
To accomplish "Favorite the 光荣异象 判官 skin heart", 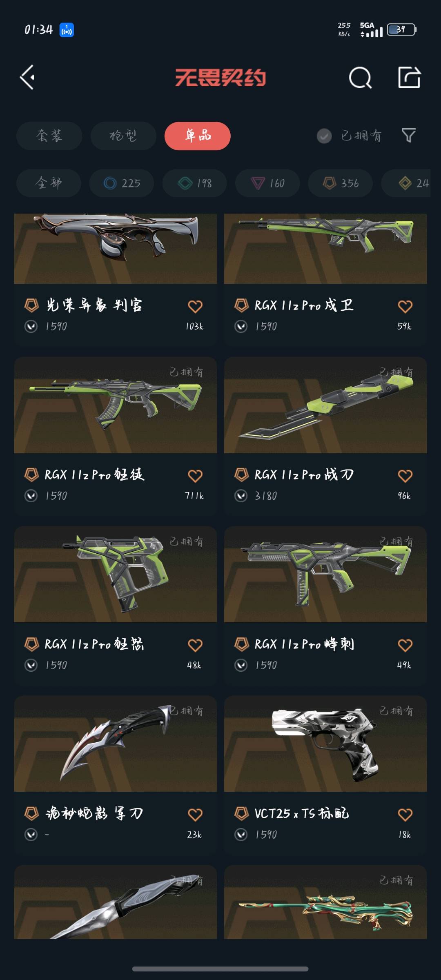I will pyautogui.click(x=195, y=306).
